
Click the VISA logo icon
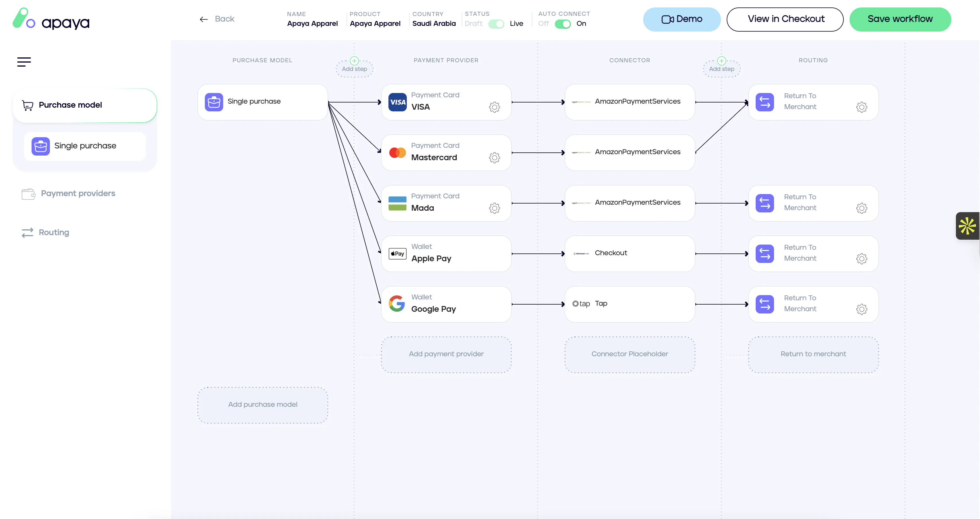[397, 102]
